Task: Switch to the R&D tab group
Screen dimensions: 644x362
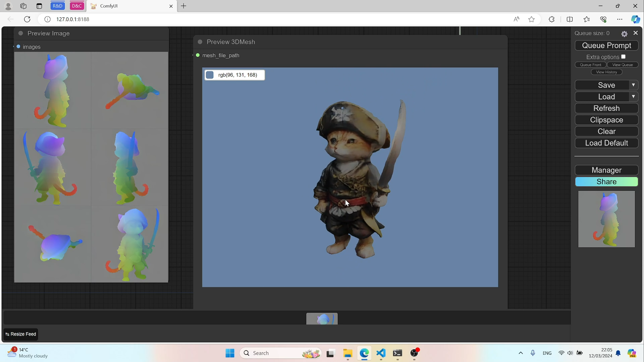Action: pyautogui.click(x=58, y=6)
